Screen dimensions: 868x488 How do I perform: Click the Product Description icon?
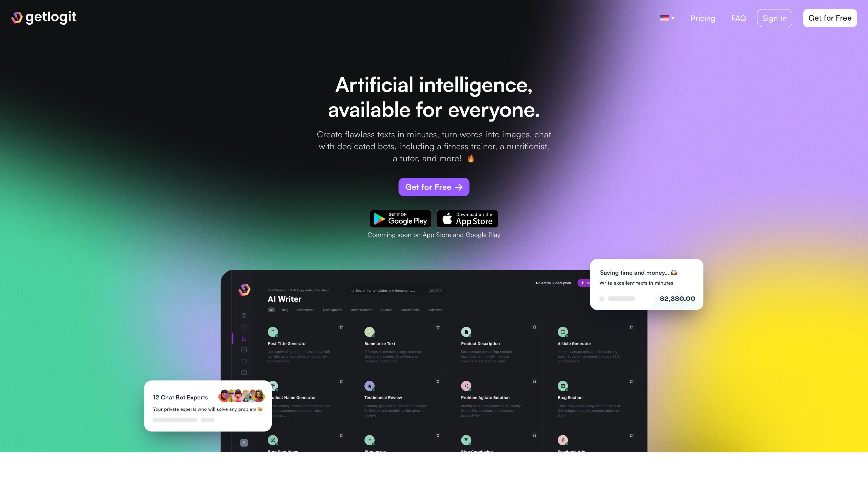point(466,332)
